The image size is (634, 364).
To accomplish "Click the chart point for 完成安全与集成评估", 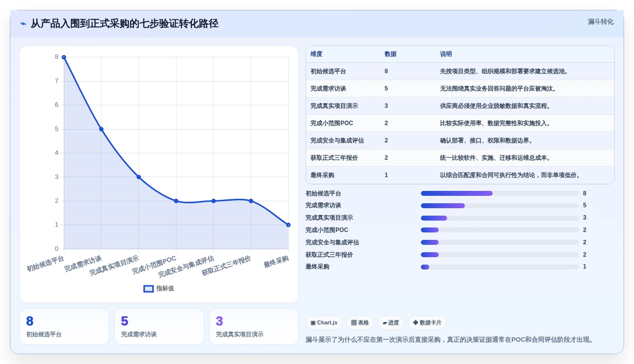I will [214, 201].
